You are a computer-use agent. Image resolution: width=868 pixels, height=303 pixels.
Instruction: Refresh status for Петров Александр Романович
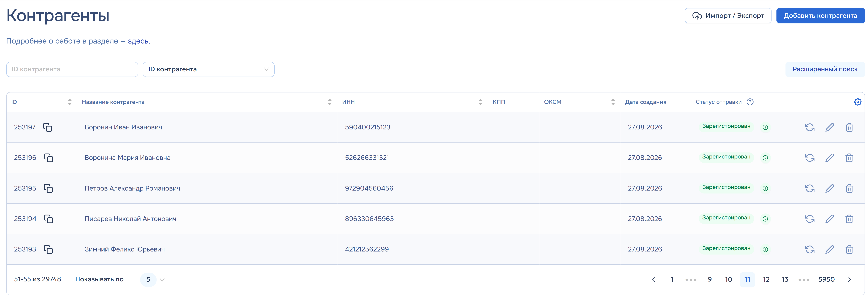810,188
